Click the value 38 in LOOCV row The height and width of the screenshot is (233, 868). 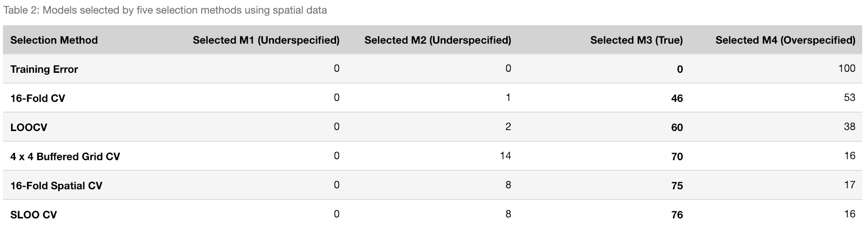849,127
